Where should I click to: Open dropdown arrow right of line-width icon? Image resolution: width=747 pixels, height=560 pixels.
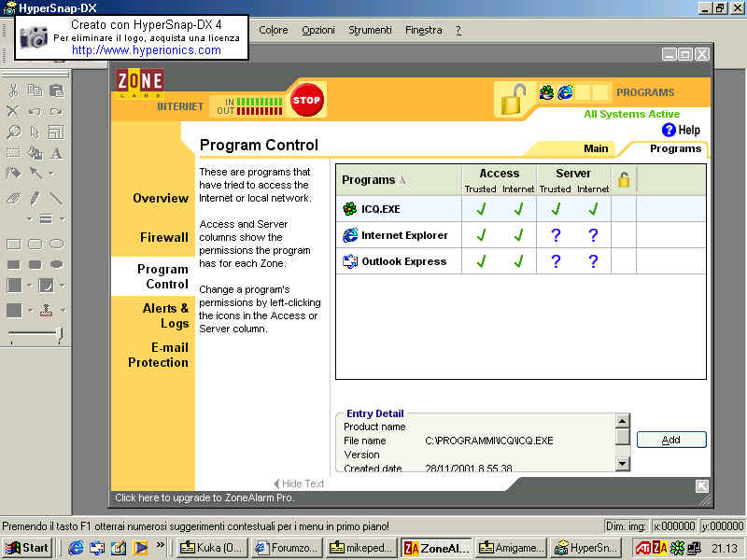point(63,219)
